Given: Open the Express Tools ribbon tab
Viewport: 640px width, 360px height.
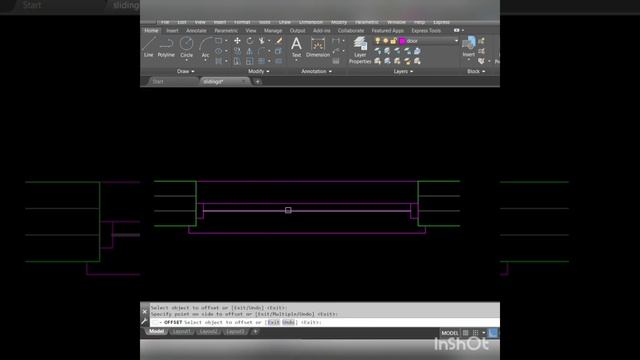Looking at the screenshot, I should pos(426,31).
